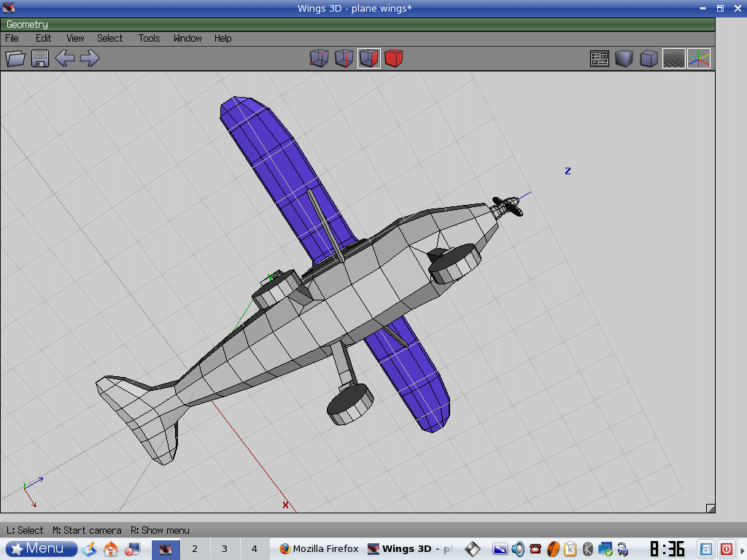Image resolution: width=747 pixels, height=560 pixels.
Task: Save the model with the floppy disk icon
Action: (40, 58)
